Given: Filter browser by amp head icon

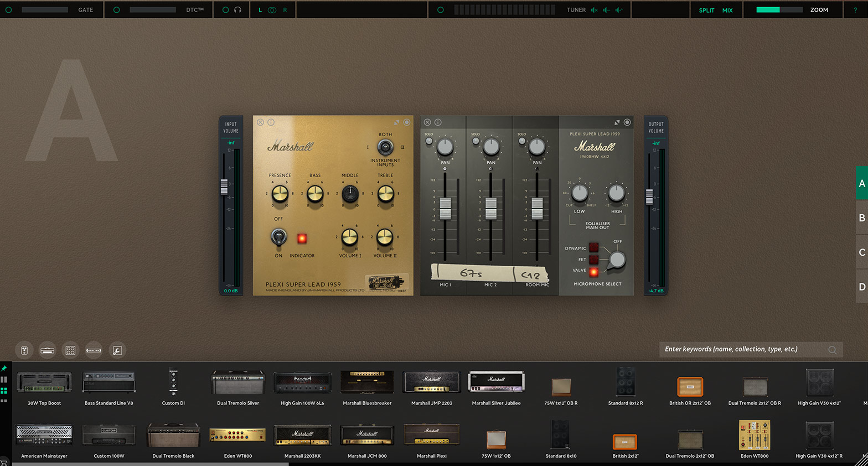Looking at the screenshot, I should (x=48, y=350).
